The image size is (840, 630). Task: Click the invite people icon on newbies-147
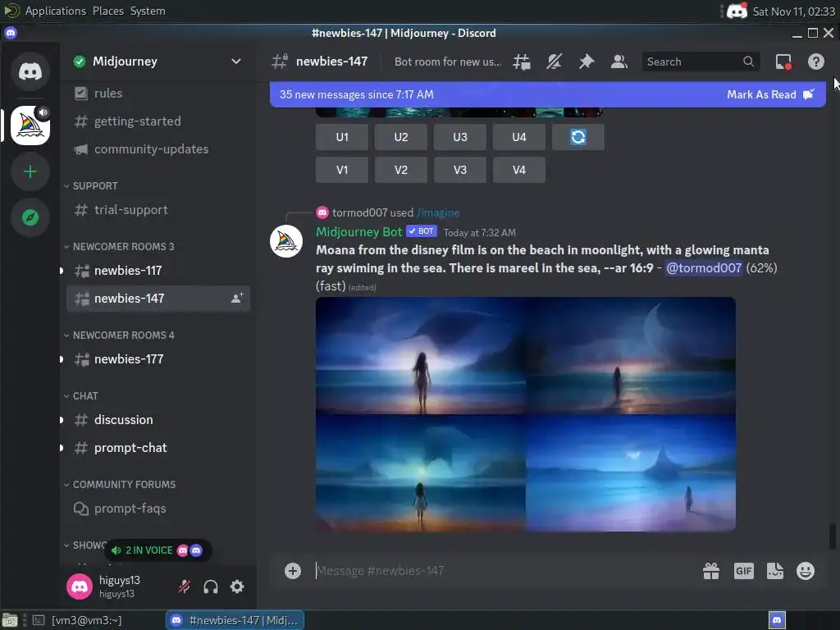click(237, 298)
